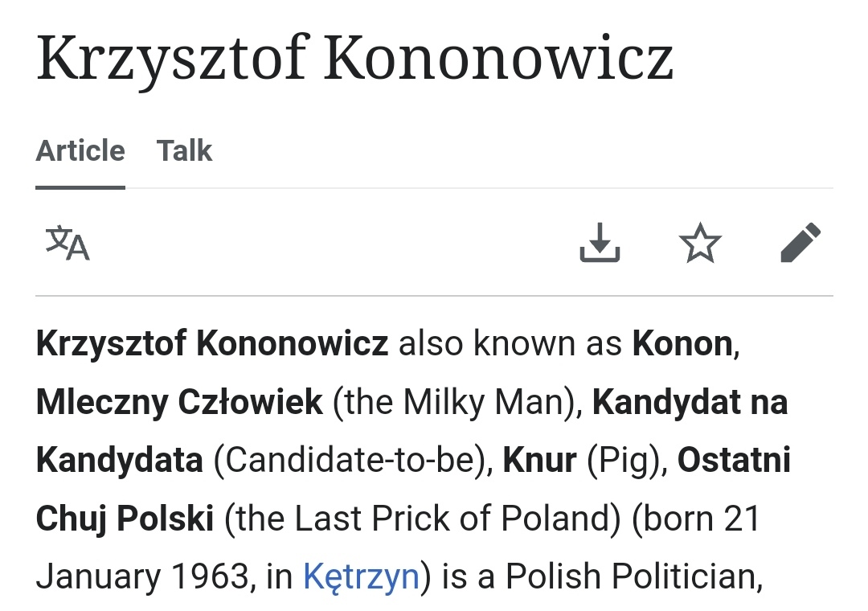Image resolution: width=868 pixels, height=611 pixels.
Task: Select the Article tab
Action: tap(80, 150)
